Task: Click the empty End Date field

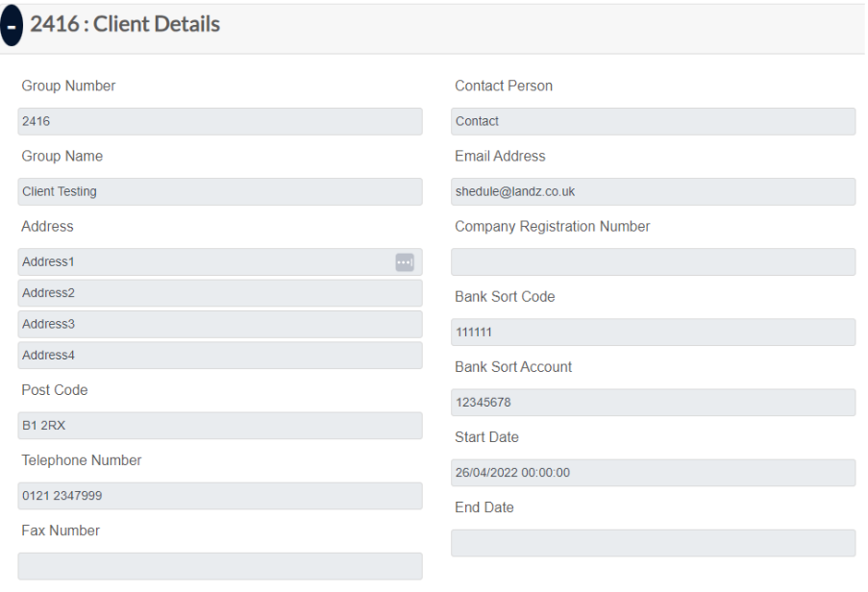Action: coord(653,543)
